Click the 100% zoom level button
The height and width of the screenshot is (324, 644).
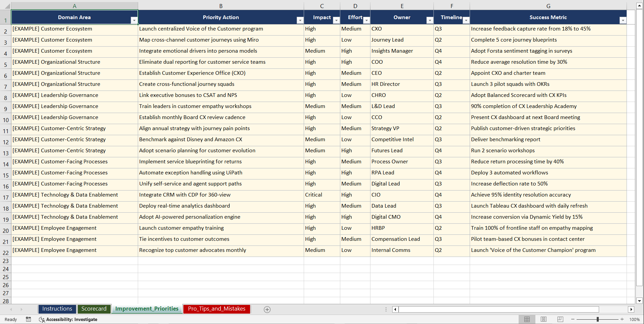635,319
